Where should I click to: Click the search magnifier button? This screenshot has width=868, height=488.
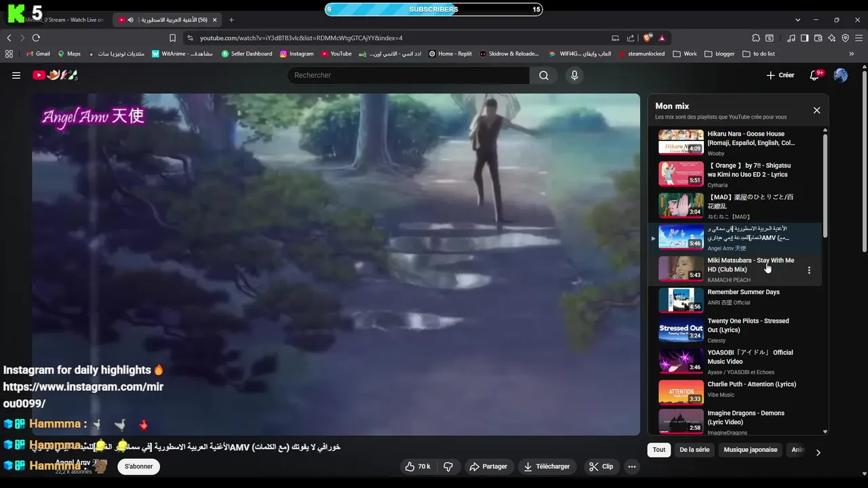[544, 75]
